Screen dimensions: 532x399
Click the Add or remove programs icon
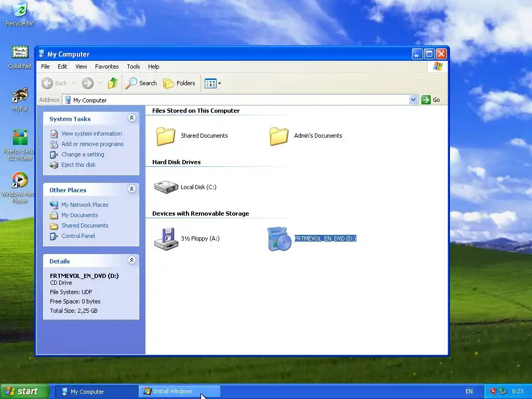click(54, 144)
